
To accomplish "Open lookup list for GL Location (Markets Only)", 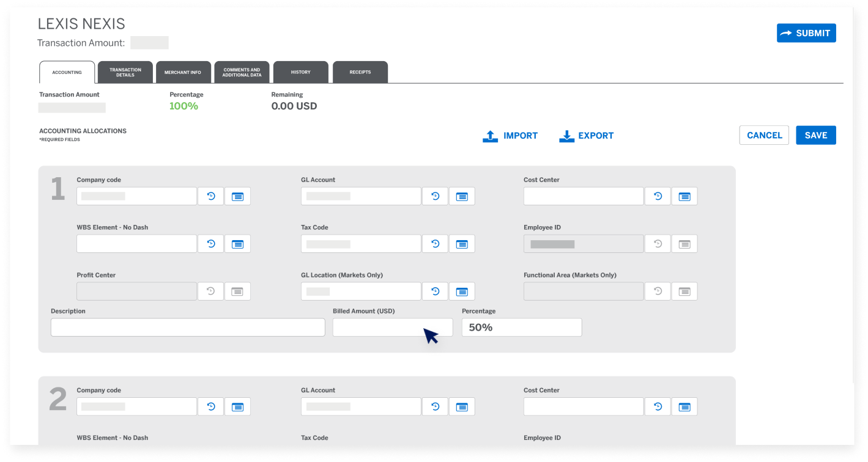I will [462, 291].
